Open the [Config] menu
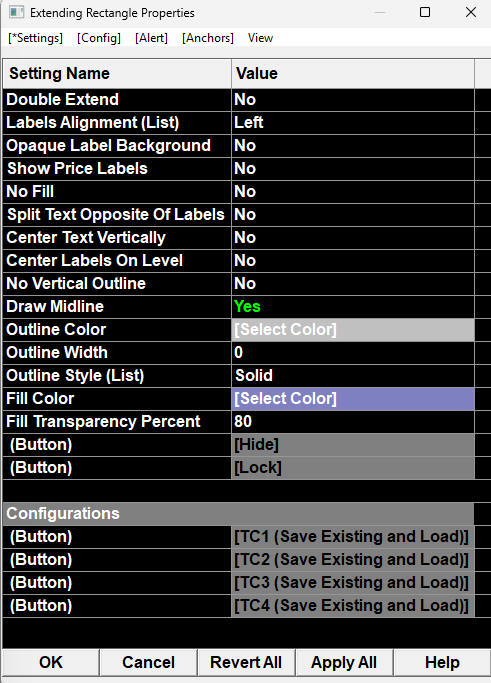 99,38
